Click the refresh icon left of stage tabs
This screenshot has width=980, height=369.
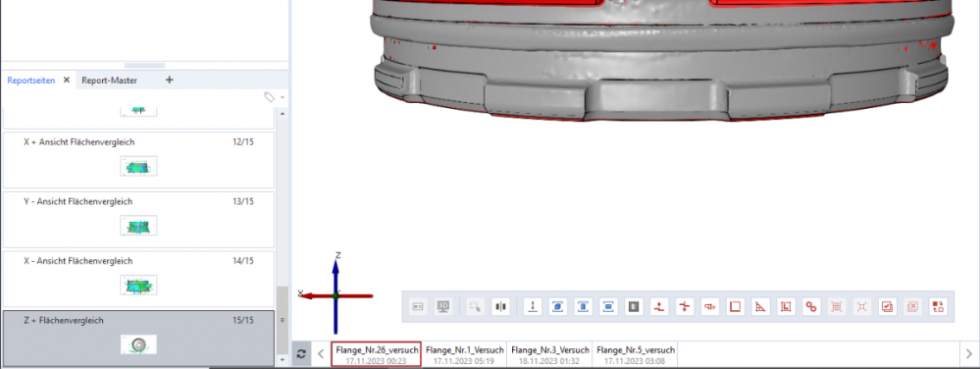[x=301, y=354]
